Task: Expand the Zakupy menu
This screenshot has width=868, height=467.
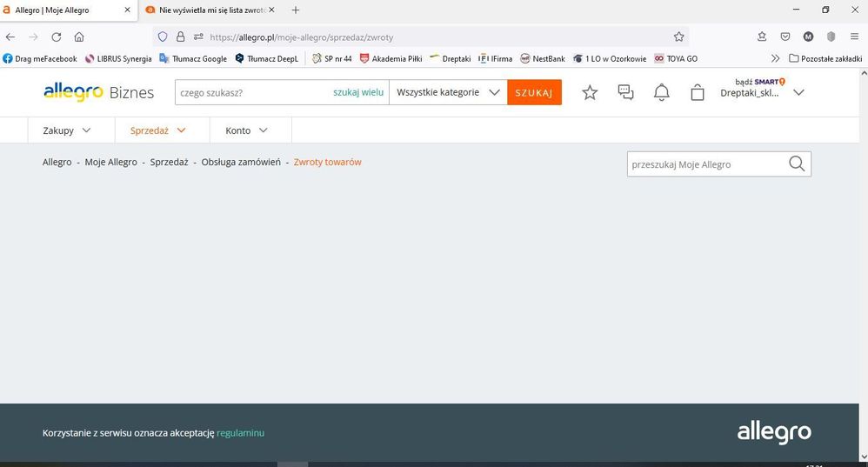Action: pos(66,130)
